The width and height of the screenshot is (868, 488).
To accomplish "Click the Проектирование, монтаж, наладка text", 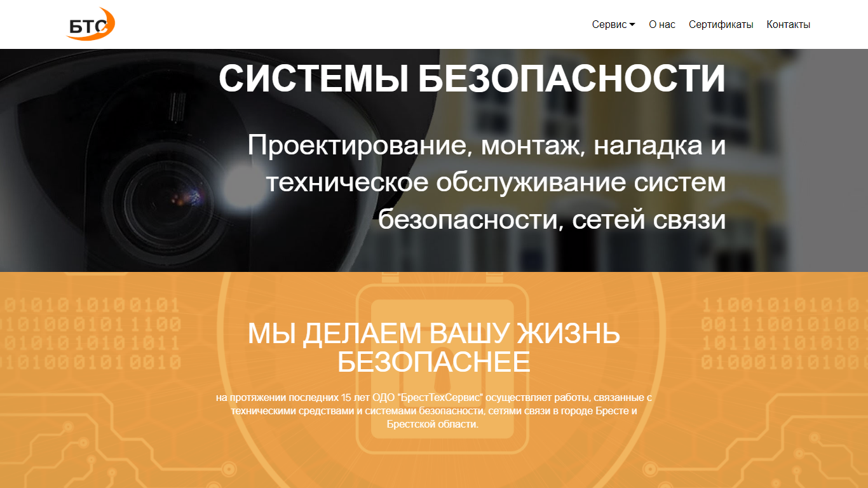I will coord(487,182).
